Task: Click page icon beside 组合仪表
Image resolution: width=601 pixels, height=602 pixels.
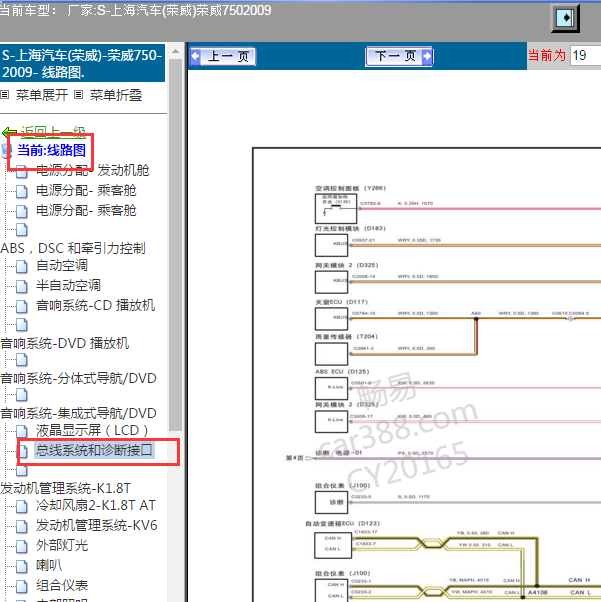Action: 22,586
